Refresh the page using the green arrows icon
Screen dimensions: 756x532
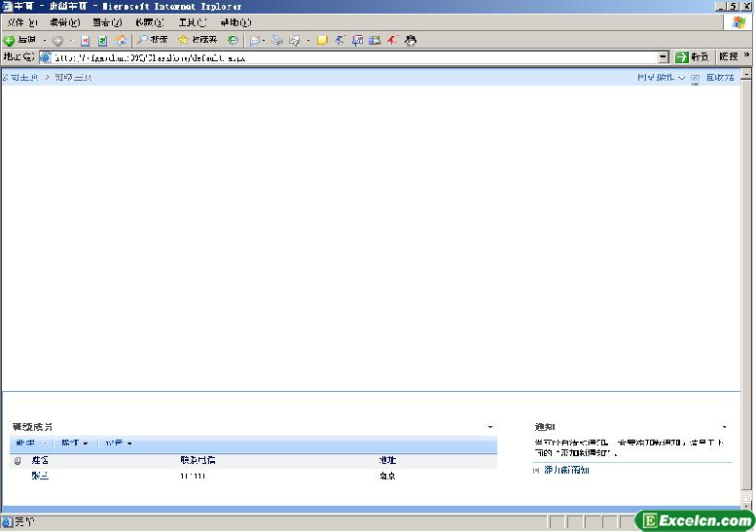(102, 41)
